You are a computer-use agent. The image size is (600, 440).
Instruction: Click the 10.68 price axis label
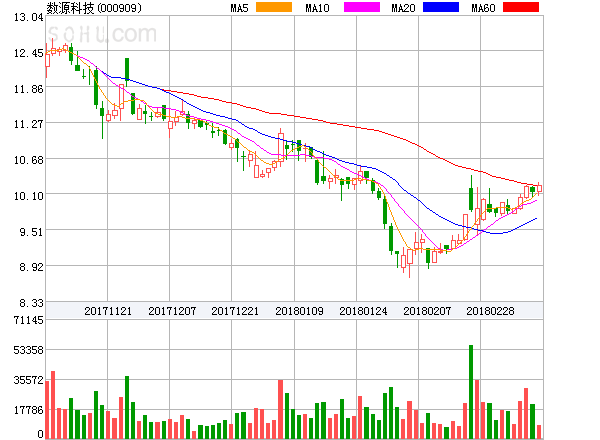[29, 160]
